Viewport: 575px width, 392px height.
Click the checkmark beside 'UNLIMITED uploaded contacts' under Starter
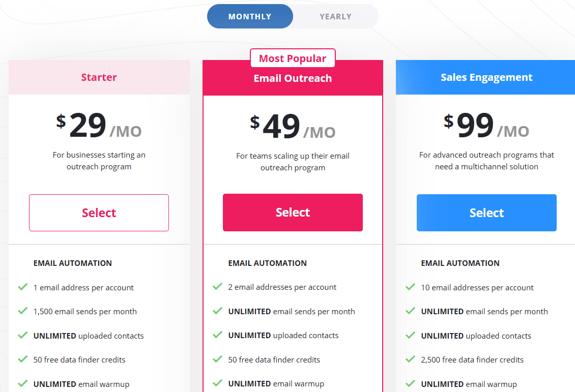pyautogui.click(x=22, y=336)
